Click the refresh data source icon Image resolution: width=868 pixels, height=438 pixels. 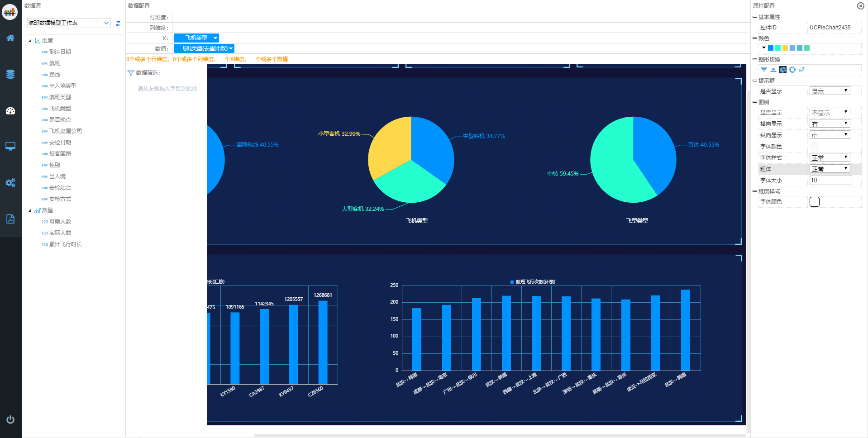[x=118, y=23]
